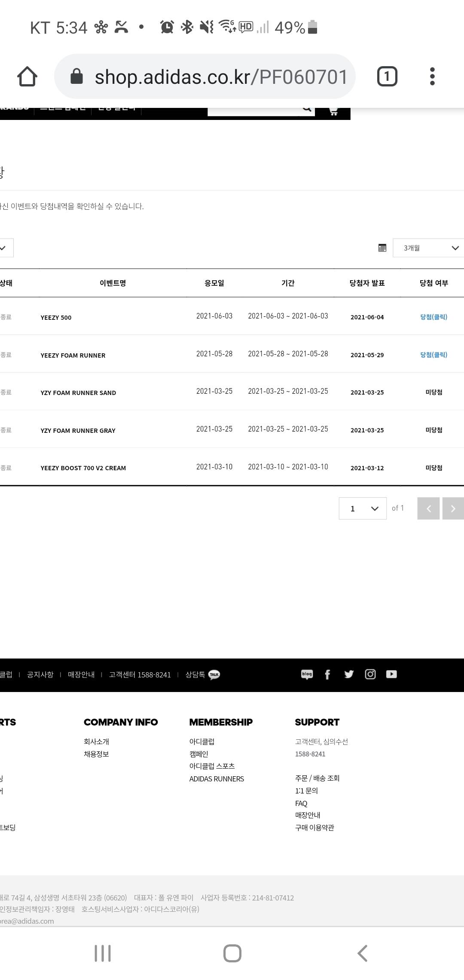Open the shopping cart icon
The height and width of the screenshot is (980, 464).
click(333, 111)
